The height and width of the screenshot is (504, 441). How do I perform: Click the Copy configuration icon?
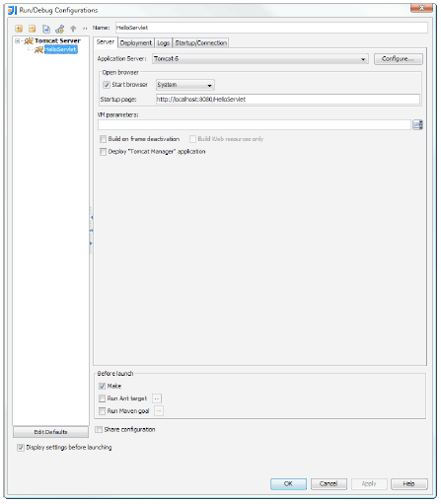(x=46, y=29)
